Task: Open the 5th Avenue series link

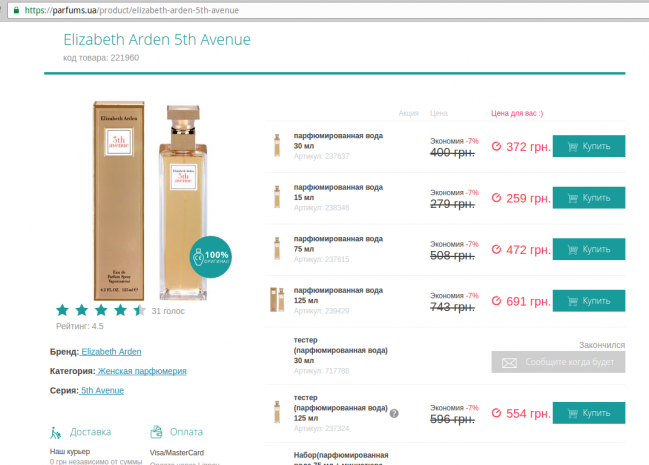Action: coord(102,390)
